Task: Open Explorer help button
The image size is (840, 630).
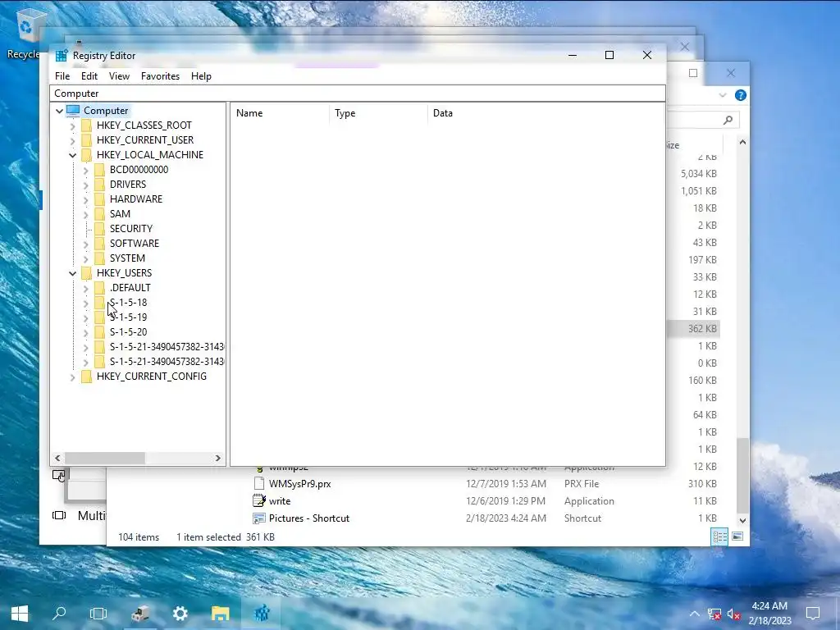Action: (x=741, y=95)
